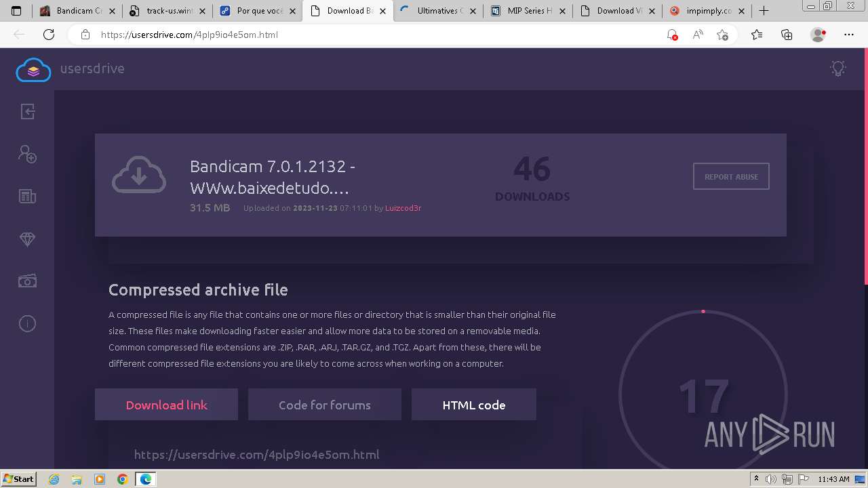Viewport: 868px width, 488px height.
Task: Open uploader Luizcod3r profile link
Action: [x=403, y=208]
